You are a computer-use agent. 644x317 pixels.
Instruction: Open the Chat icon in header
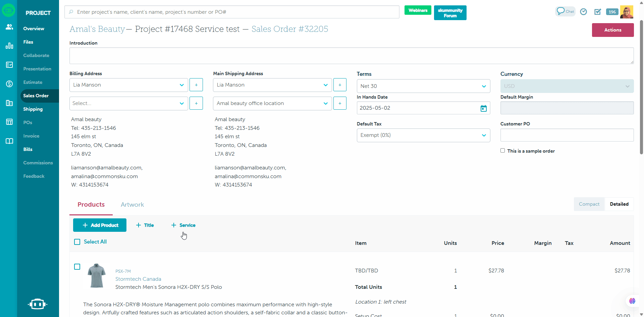click(x=565, y=11)
